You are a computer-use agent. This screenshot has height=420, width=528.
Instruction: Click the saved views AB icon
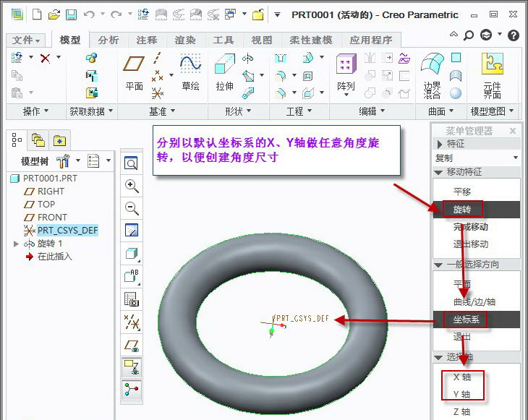pyautogui.click(x=132, y=276)
